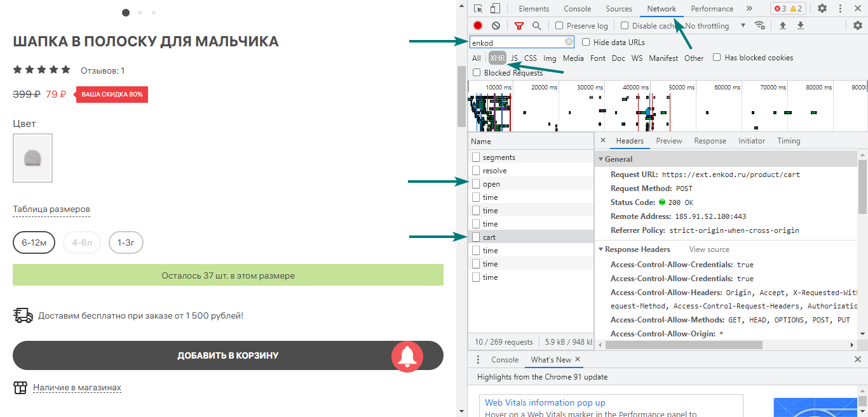Select size 1-3г
This screenshot has width=868, height=417.
pyautogui.click(x=126, y=242)
